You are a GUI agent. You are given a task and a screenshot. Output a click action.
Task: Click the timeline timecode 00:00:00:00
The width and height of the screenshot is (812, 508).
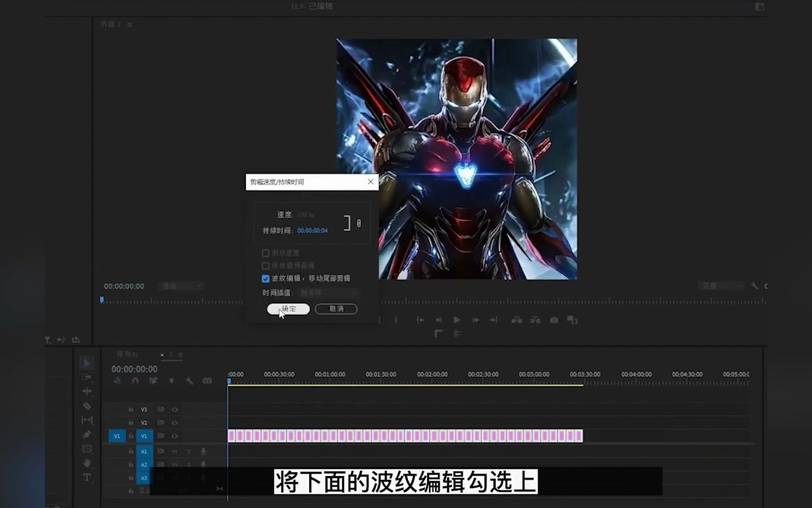(x=134, y=369)
